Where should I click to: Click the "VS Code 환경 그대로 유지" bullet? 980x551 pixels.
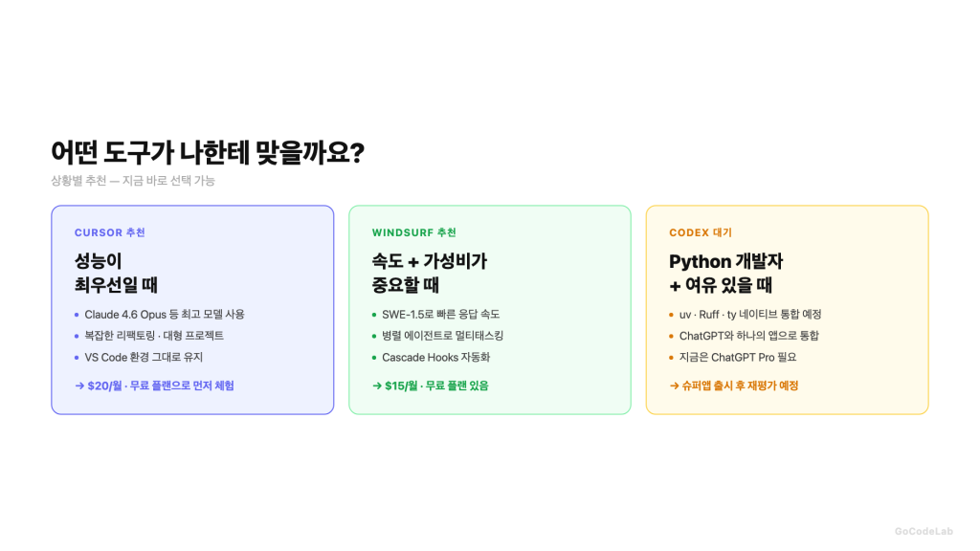pyautogui.click(x=144, y=357)
